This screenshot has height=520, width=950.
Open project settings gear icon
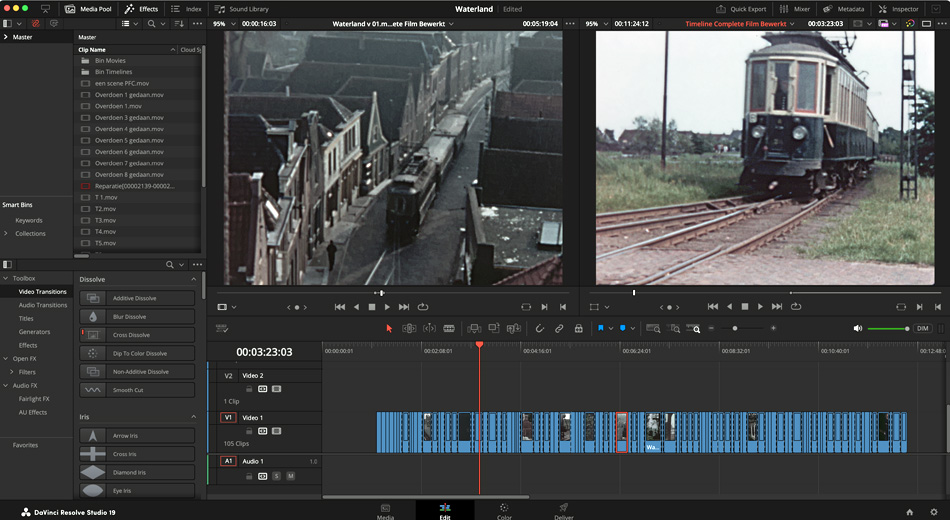(x=933, y=511)
